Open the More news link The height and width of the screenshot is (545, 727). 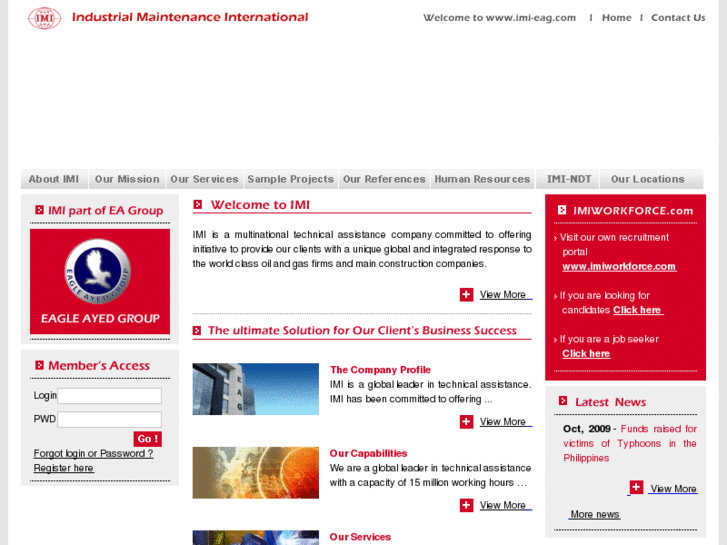click(x=595, y=514)
